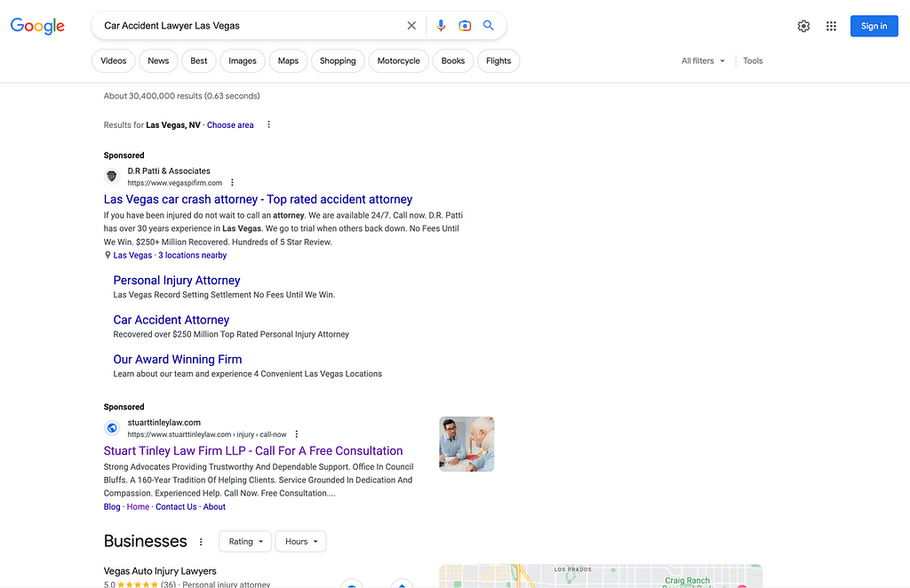Select the Maps filter chip
Image resolution: width=910 pixels, height=588 pixels.
tap(288, 61)
